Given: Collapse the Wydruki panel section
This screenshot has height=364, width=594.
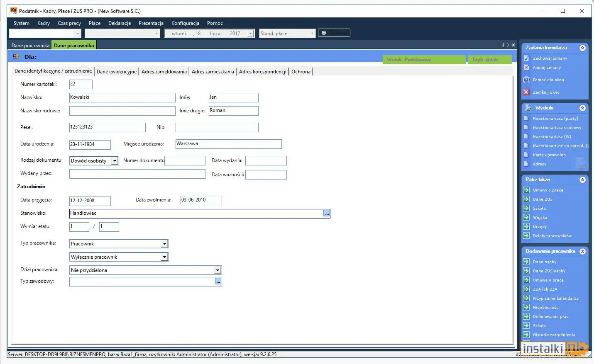Looking at the screenshot, I should [582, 108].
